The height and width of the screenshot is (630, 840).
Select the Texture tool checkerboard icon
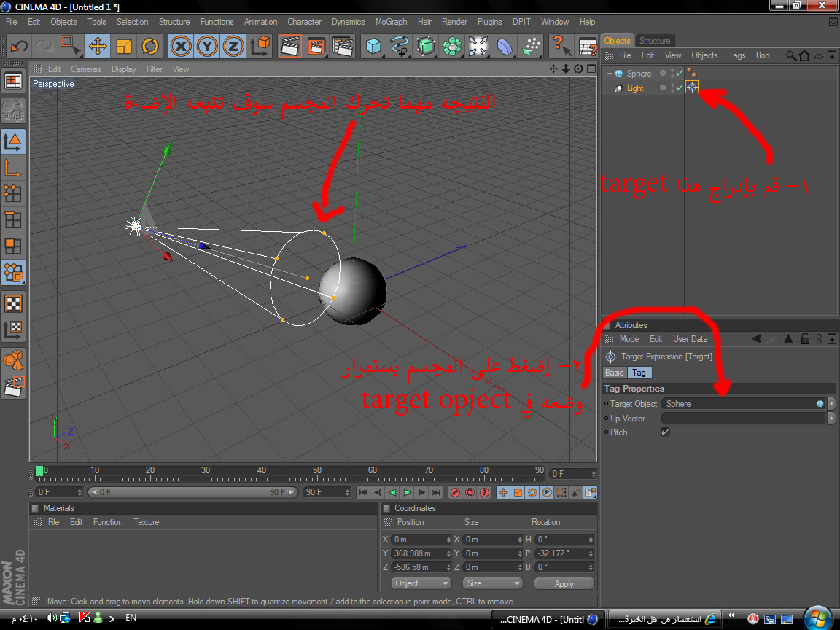point(13,304)
